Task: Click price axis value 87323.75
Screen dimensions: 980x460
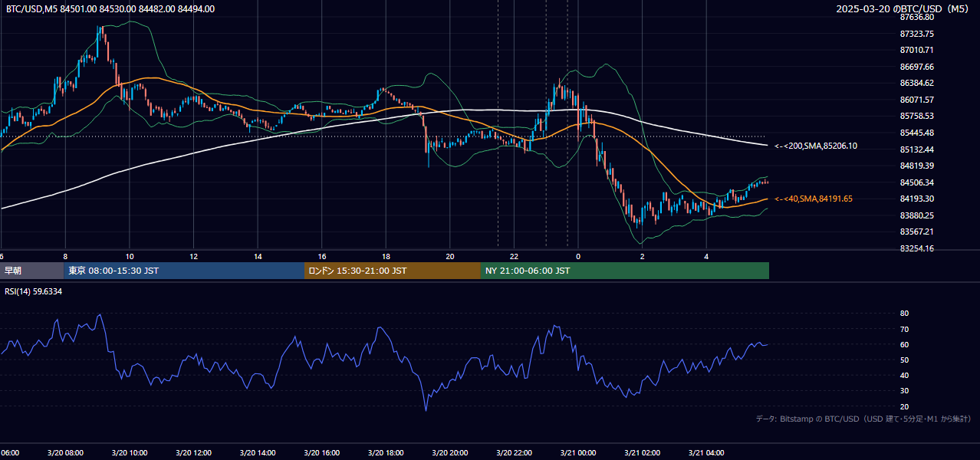Action: 916,34
